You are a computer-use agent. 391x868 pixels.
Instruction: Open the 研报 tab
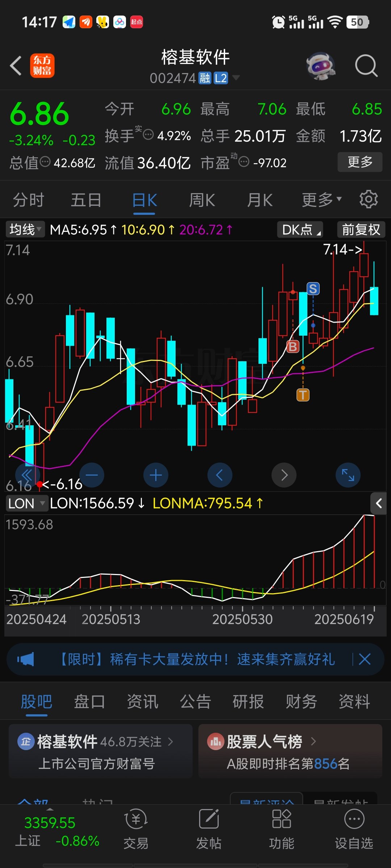(248, 702)
